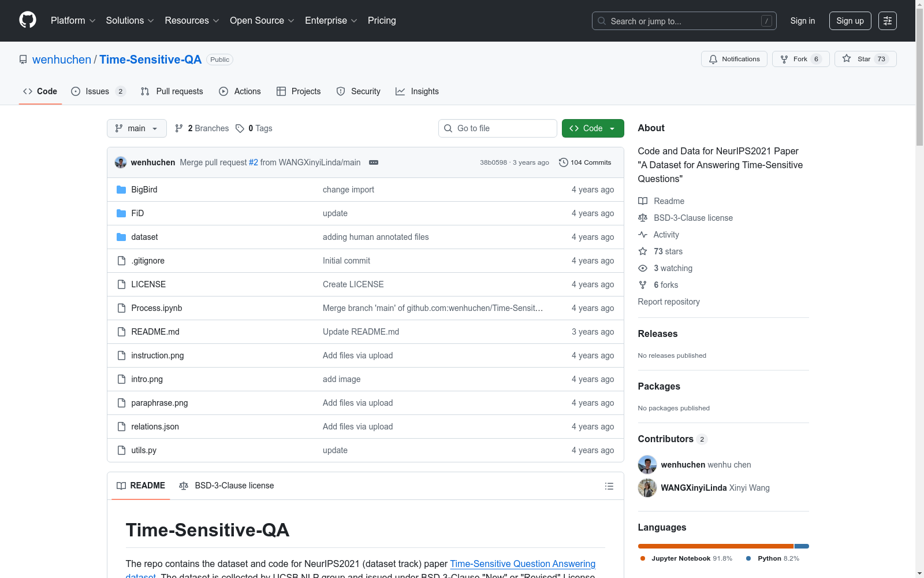
Task: Open the Projects tab
Action: (x=299, y=91)
